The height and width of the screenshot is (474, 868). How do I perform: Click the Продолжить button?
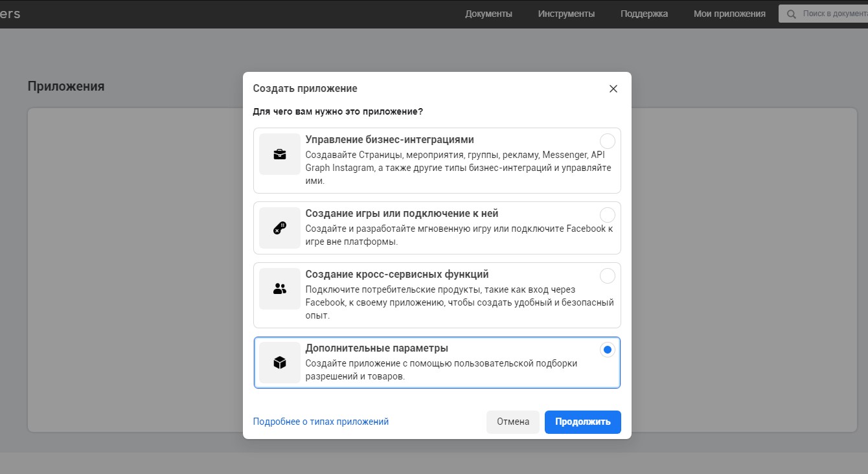click(583, 422)
